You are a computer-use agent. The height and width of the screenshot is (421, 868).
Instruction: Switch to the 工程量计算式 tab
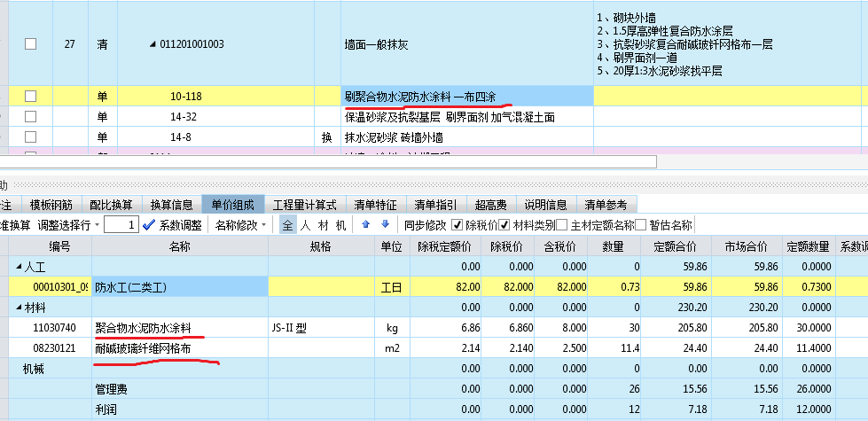[x=304, y=206]
